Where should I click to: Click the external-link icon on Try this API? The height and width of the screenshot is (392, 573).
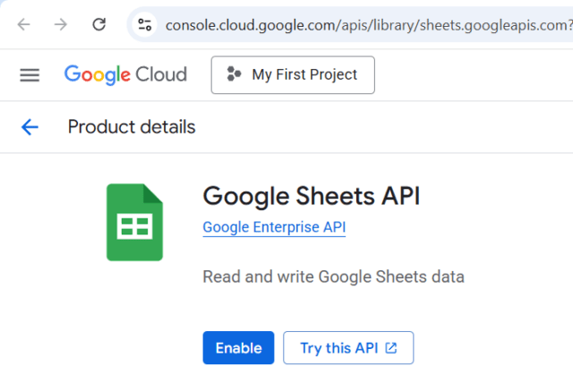tap(391, 348)
